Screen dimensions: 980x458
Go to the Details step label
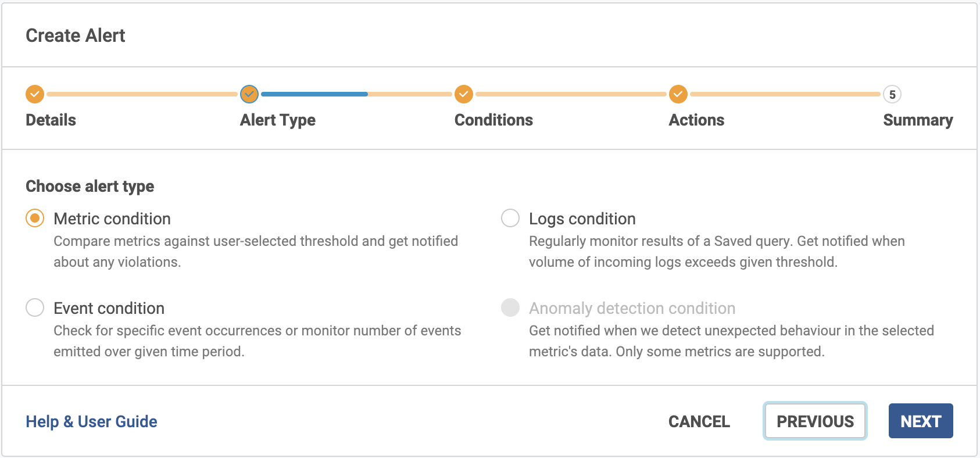pos(51,120)
